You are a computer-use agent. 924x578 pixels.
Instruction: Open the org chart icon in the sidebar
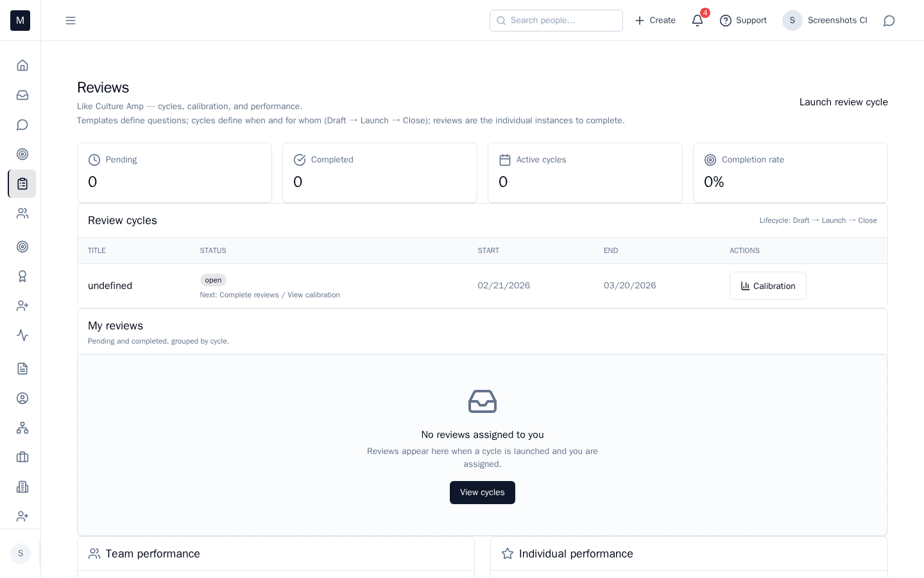[22, 428]
